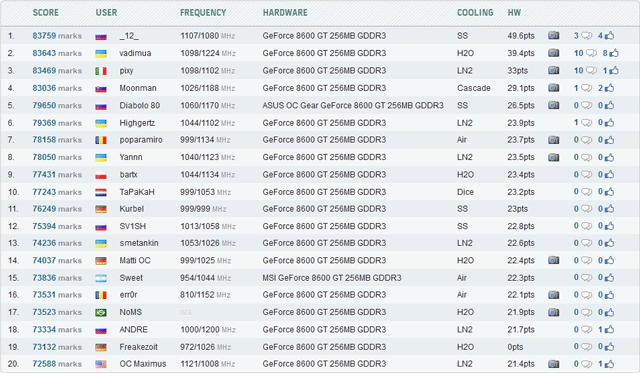640x373 pixels.
Task: Click Russian flag icon next to _12_
Action: point(101,36)
